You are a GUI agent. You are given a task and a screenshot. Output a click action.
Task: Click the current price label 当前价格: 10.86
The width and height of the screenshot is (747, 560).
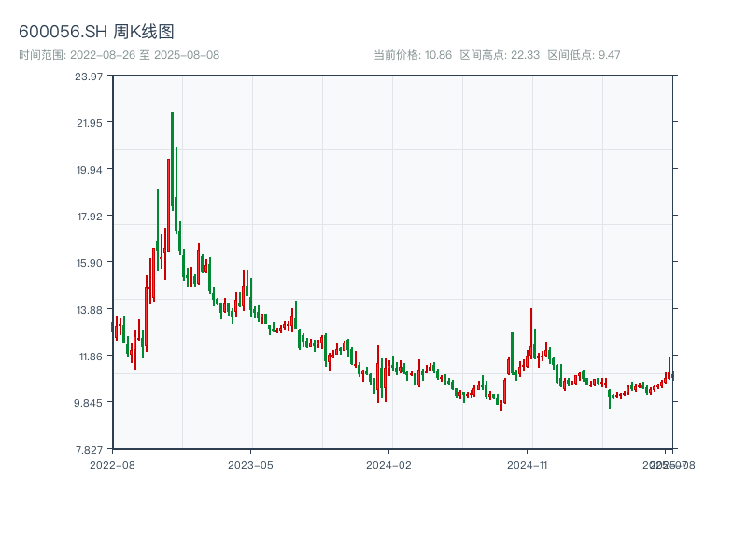click(413, 55)
